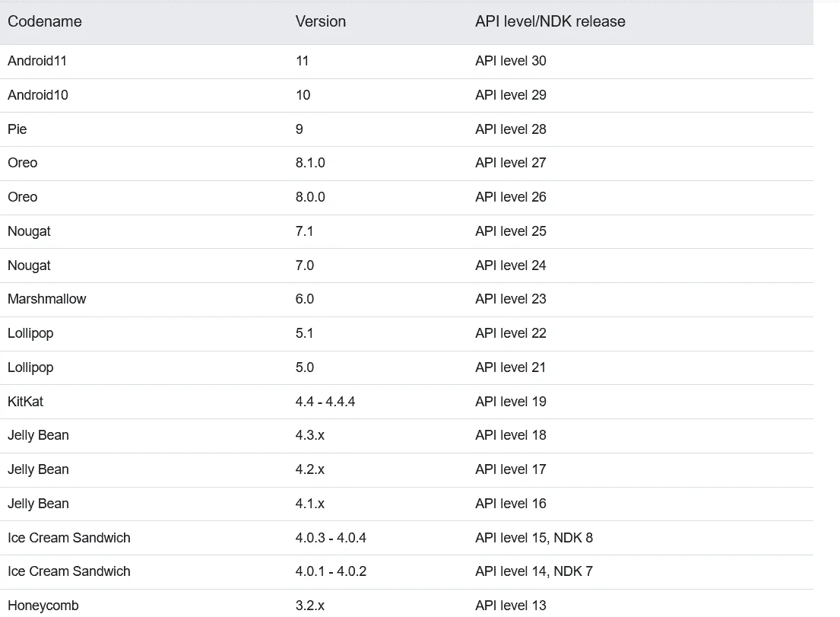Click API level 24 cell

coord(511,266)
